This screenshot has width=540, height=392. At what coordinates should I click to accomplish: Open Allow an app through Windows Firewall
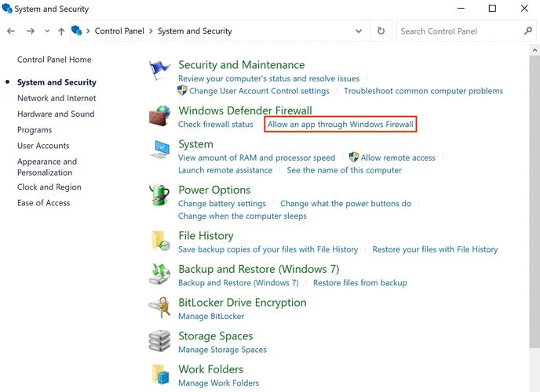(340, 125)
